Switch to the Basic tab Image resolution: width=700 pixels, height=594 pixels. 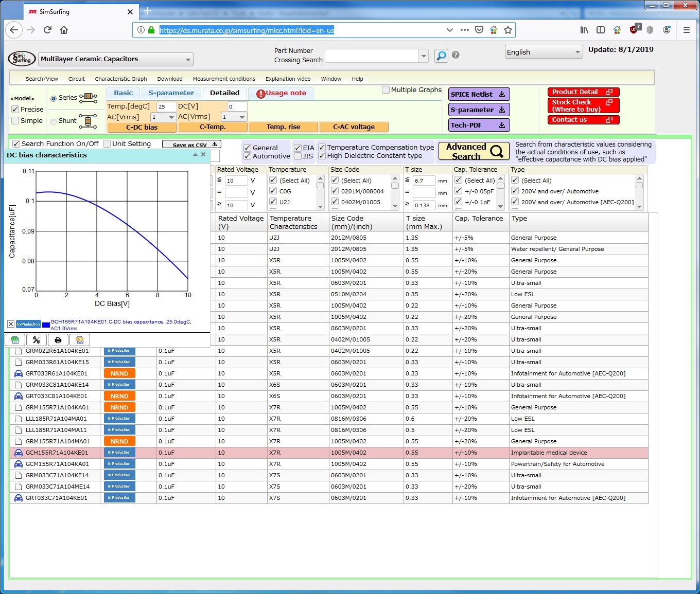point(124,93)
